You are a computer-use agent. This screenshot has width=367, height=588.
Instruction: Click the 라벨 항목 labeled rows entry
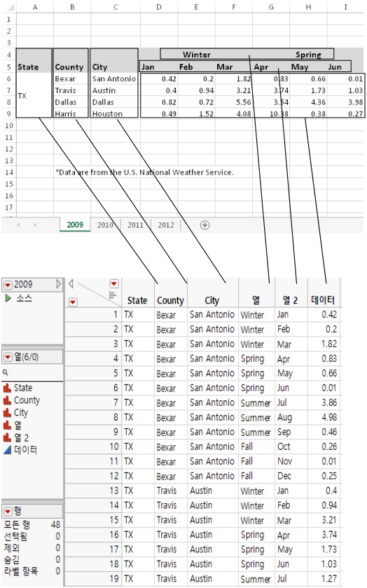click(32, 571)
